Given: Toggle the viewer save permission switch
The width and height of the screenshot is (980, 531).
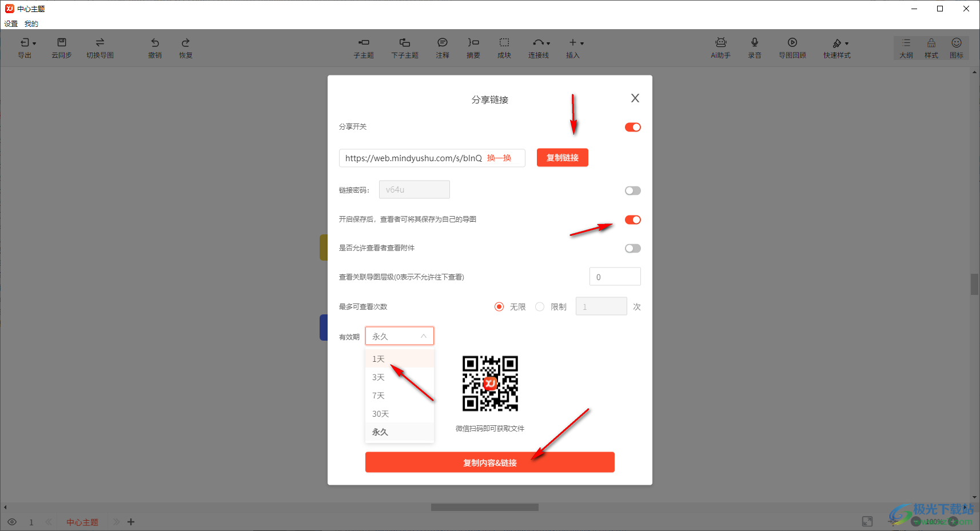Looking at the screenshot, I should pyautogui.click(x=632, y=219).
